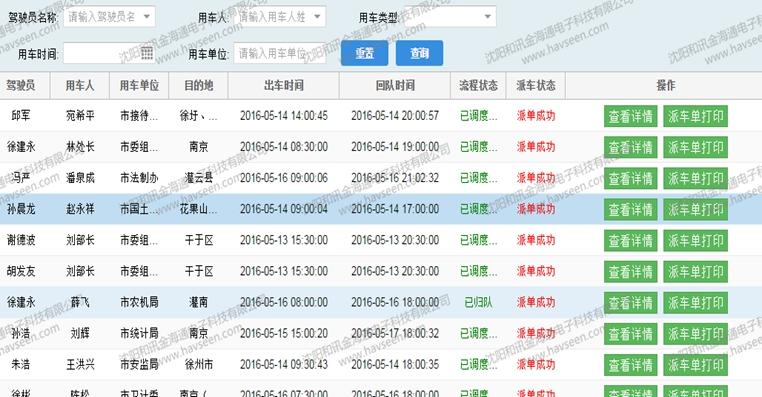
Task: Click unit cell 市农机局
Action: [x=139, y=302]
